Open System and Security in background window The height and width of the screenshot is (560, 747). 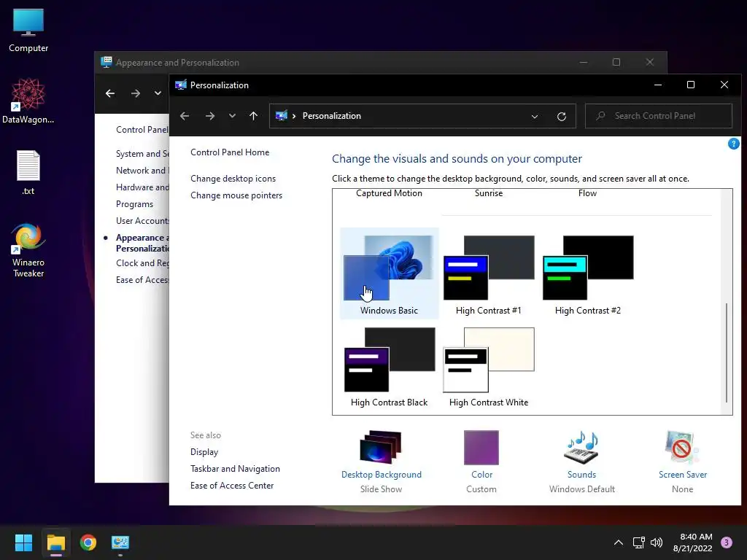point(142,153)
